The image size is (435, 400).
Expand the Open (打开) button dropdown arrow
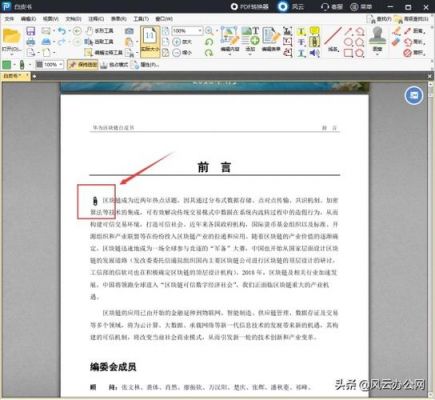point(11,54)
